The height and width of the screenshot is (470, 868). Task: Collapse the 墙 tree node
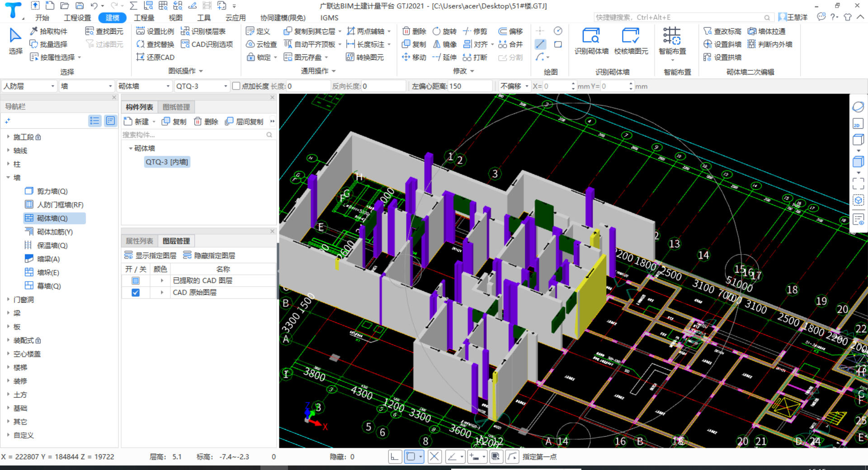click(x=8, y=177)
